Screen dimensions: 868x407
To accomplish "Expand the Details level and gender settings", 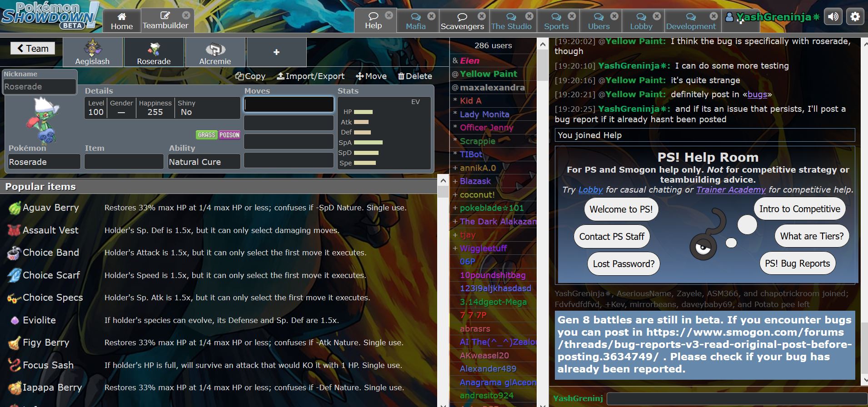I will [x=162, y=108].
